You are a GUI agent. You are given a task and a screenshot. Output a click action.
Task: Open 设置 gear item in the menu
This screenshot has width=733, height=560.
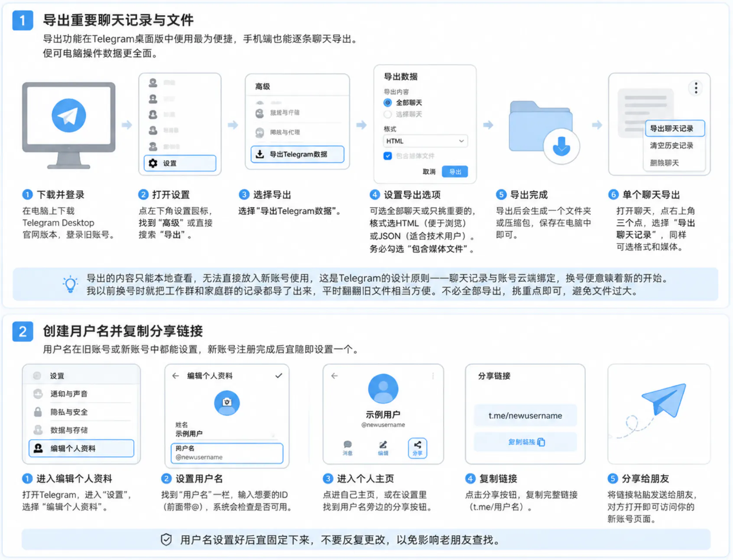(x=180, y=163)
